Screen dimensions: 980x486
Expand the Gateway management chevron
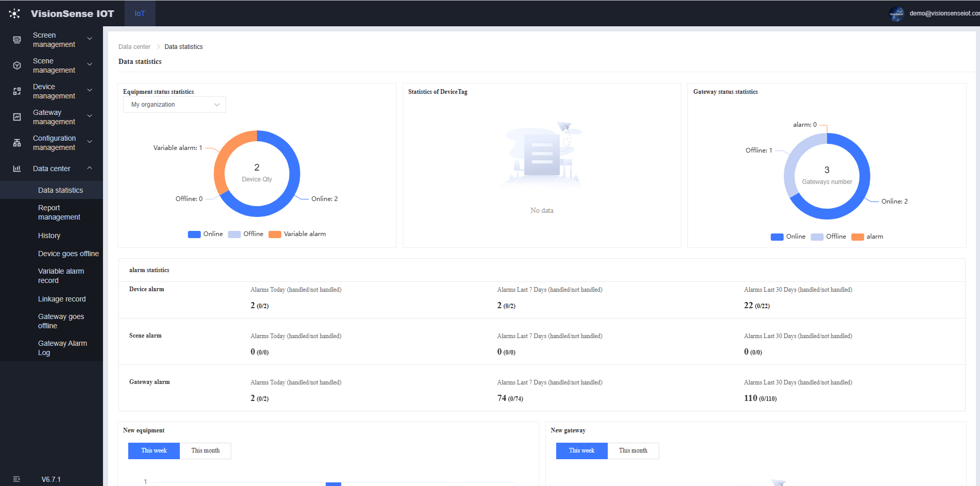tap(90, 116)
